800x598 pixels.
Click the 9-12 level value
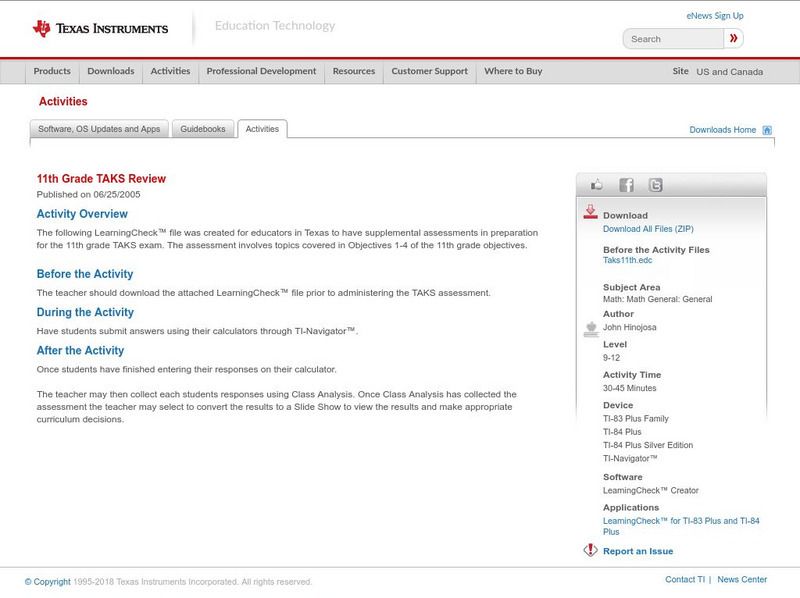611,358
